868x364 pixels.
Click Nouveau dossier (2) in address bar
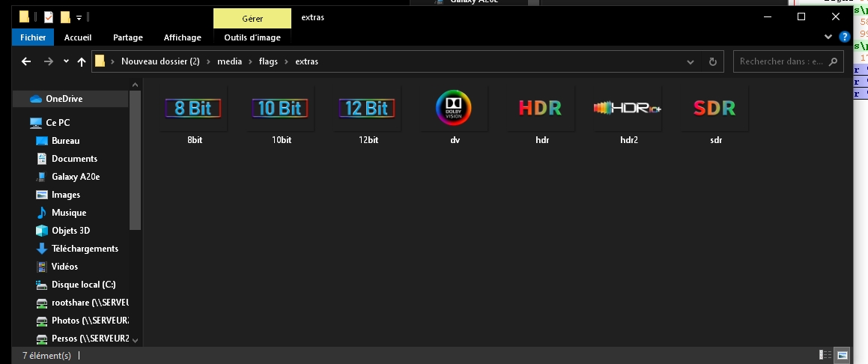click(x=160, y=61)
